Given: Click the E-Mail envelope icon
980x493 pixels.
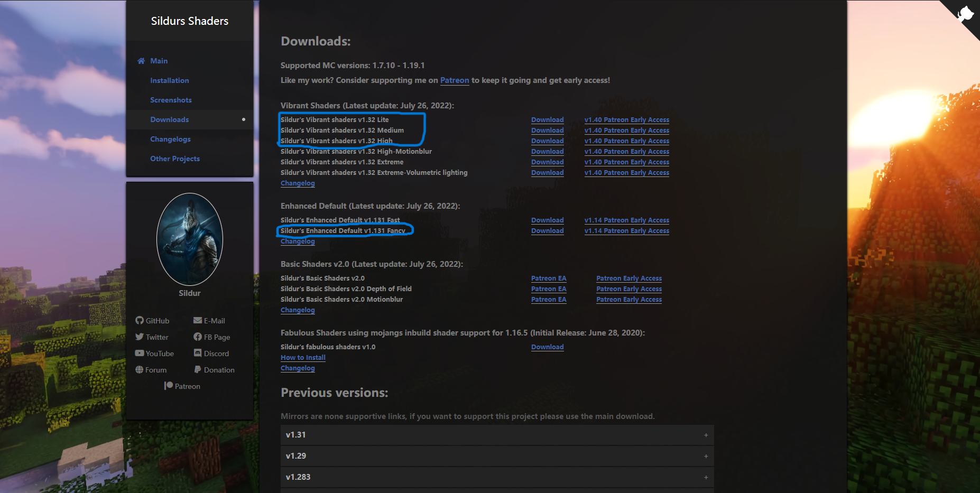Looking at the screenshot, I should [x=198, y=320].
